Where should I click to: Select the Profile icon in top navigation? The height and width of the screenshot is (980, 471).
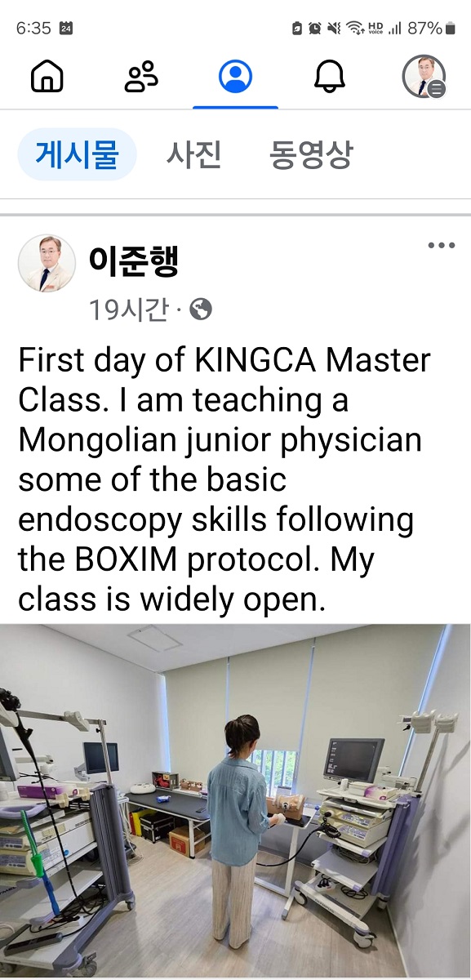(235, 77)
